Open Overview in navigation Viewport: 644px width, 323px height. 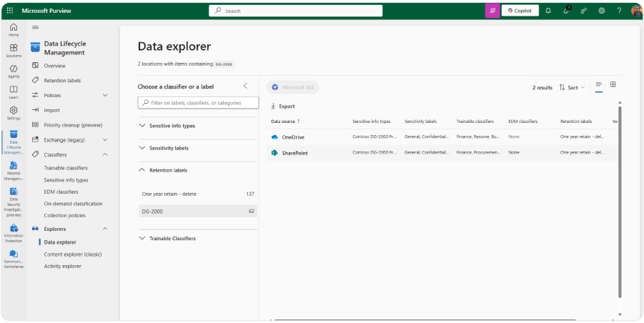coord(54,66)
